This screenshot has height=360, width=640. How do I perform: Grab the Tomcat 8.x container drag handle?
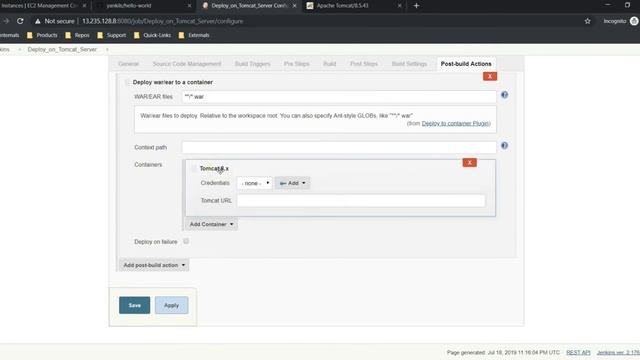click(194, 168)
